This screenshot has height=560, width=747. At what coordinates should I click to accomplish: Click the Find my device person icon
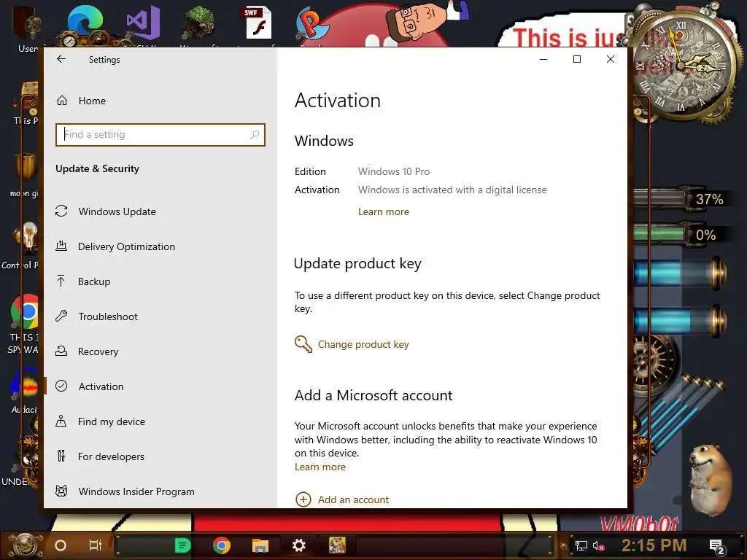click(61, 421)
